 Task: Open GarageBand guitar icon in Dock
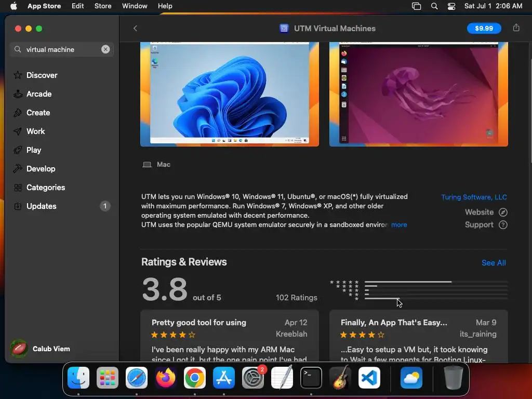(340, 378)
